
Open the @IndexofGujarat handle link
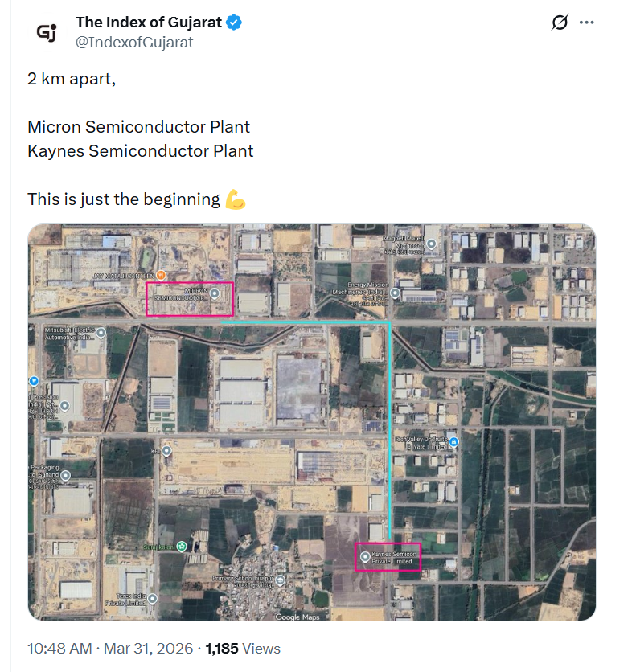coord(134,43)
